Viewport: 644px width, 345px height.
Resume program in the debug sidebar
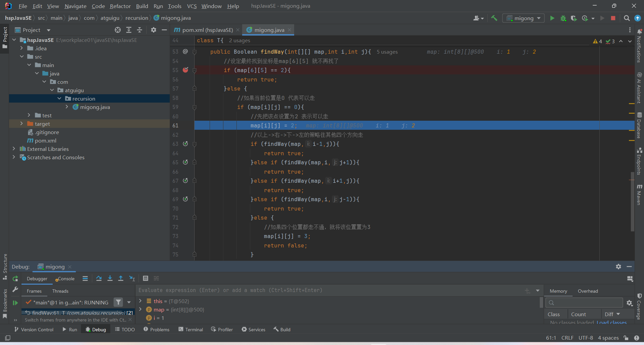pos(15,303)
